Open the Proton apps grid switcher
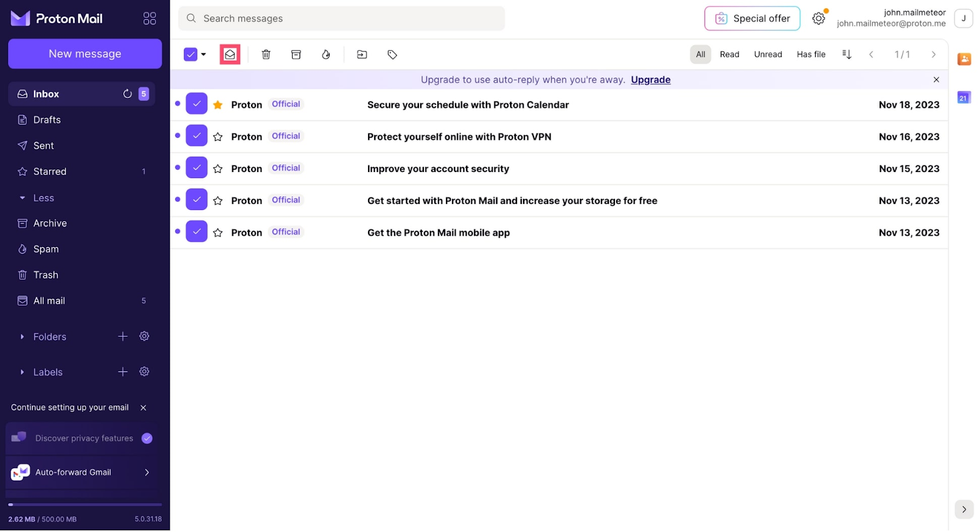This screenshot has width=980, height=532. coord(149,18)
